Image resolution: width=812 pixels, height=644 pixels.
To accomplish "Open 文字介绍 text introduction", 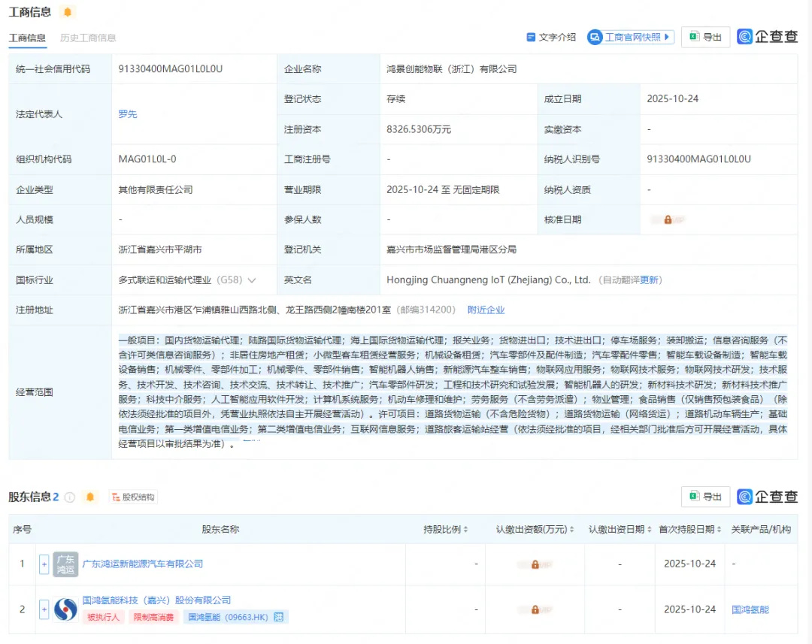I will click(x=551, y=37).
